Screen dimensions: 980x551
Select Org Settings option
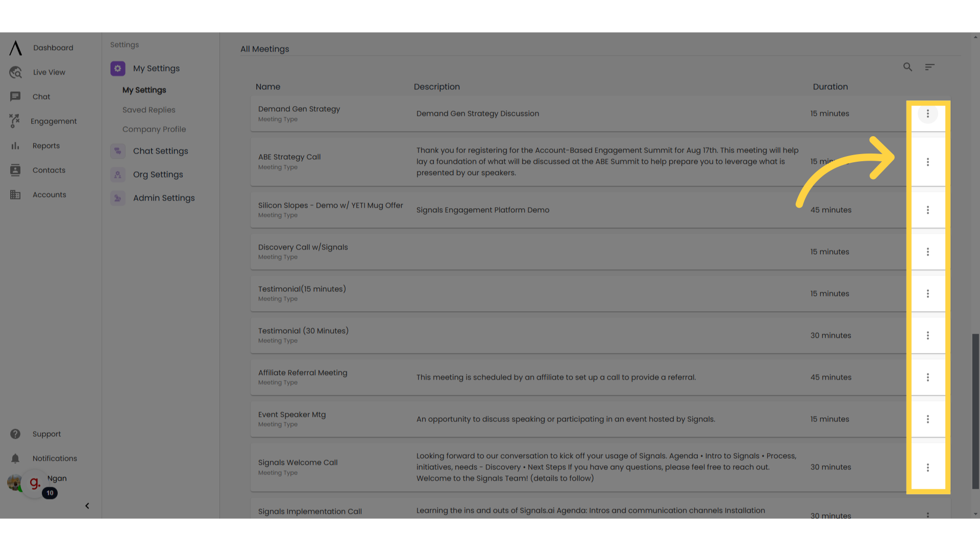click(x=158, y=174)
